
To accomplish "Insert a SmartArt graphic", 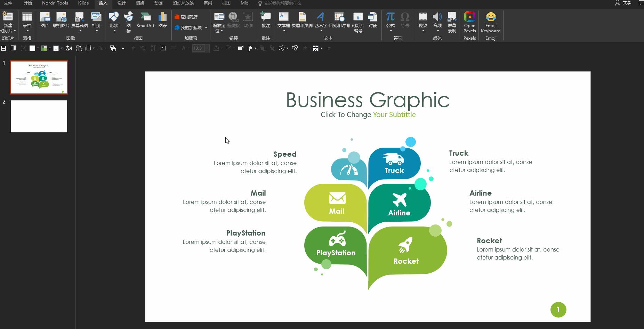I will (145, 20).
